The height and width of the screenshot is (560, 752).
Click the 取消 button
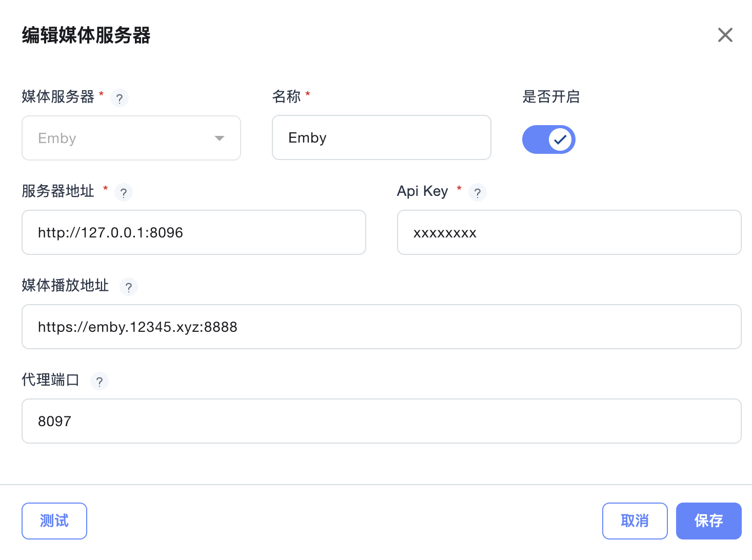tap(635, 521)
